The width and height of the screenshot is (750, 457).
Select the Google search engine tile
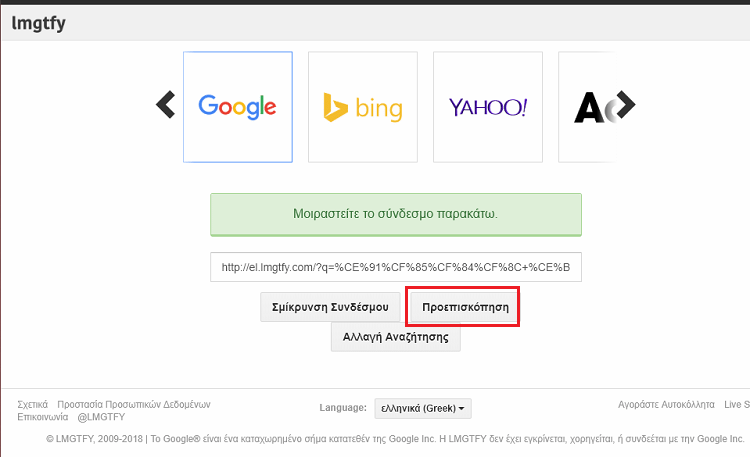tap(238, 107)
